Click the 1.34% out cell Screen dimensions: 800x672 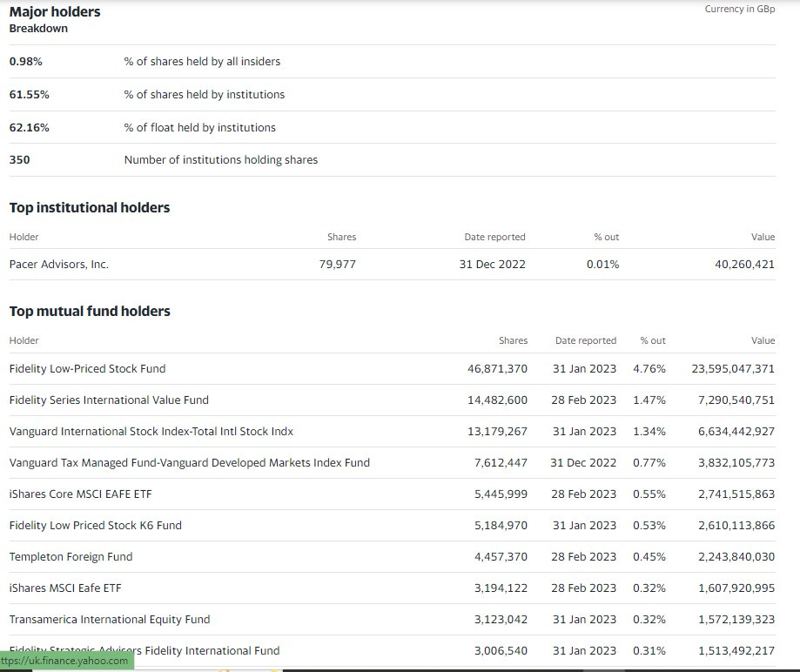point(649,432)
